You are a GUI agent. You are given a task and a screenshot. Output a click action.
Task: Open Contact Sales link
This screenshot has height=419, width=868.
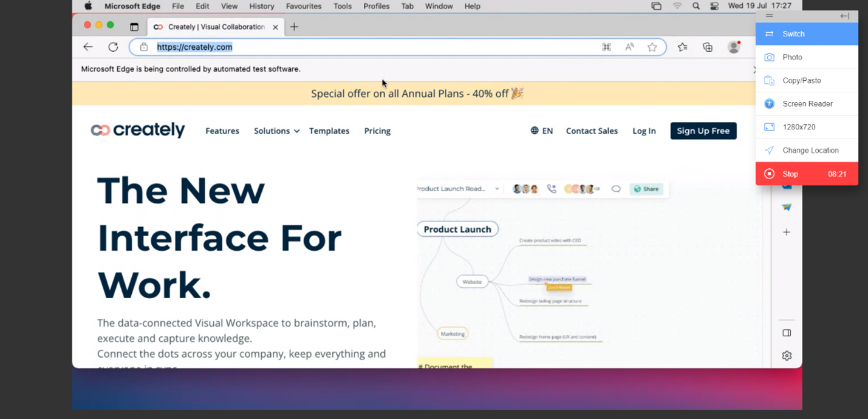coord(592,131)
